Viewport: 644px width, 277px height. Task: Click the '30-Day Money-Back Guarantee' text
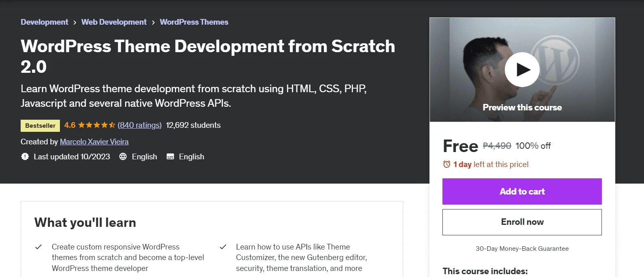pyautogui.click(x=522, y=249)
